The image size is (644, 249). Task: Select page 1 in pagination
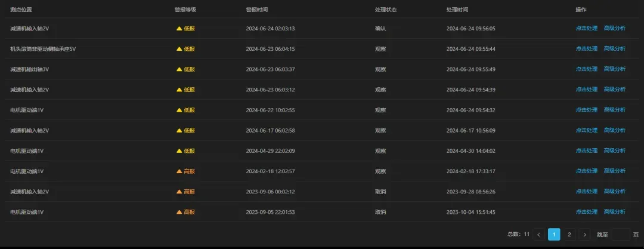554,235
